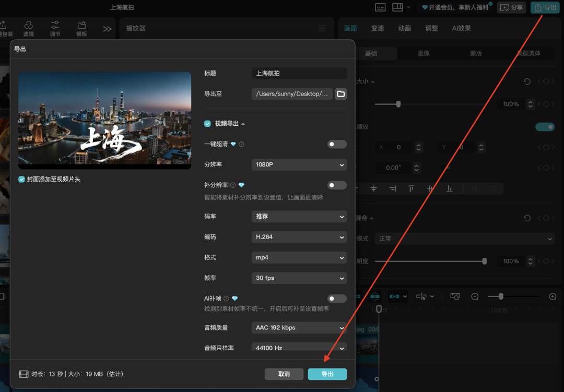Uncheck 封面添加至视频片头 checkbox

22,179
